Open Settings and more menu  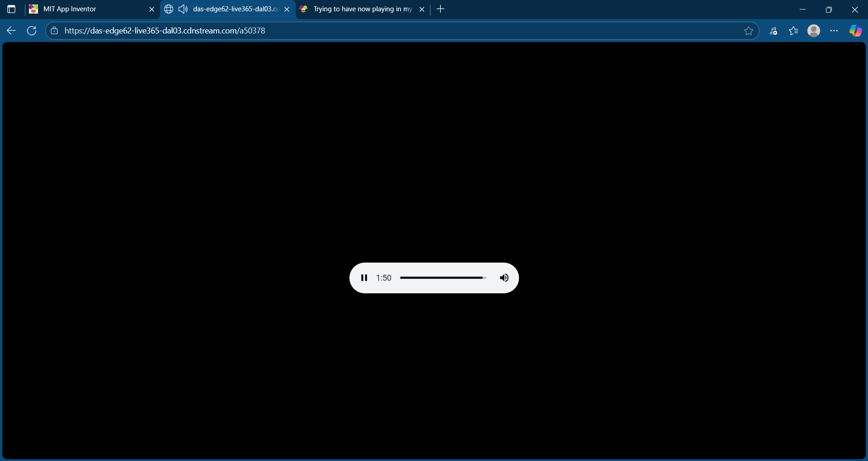834,31
